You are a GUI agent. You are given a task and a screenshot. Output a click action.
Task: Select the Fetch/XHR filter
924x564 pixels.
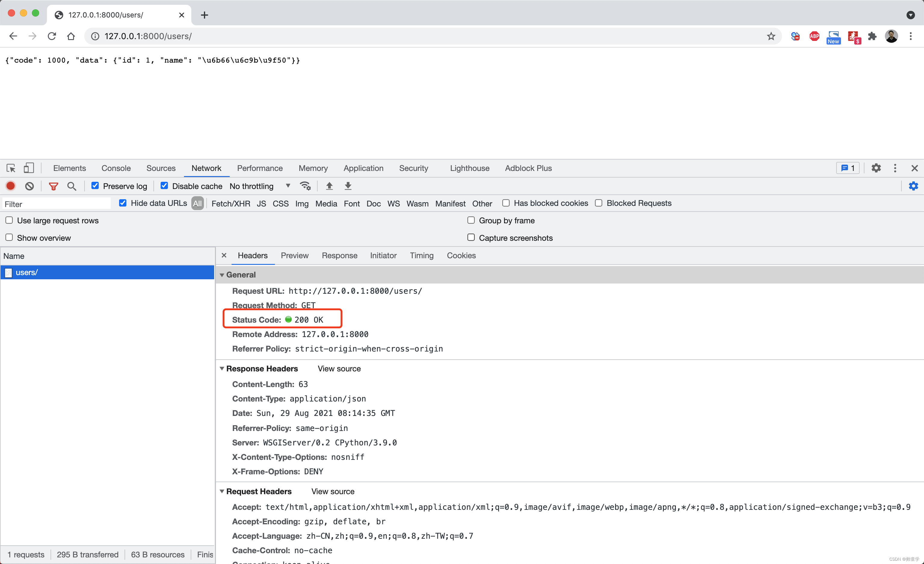[231, 203]
